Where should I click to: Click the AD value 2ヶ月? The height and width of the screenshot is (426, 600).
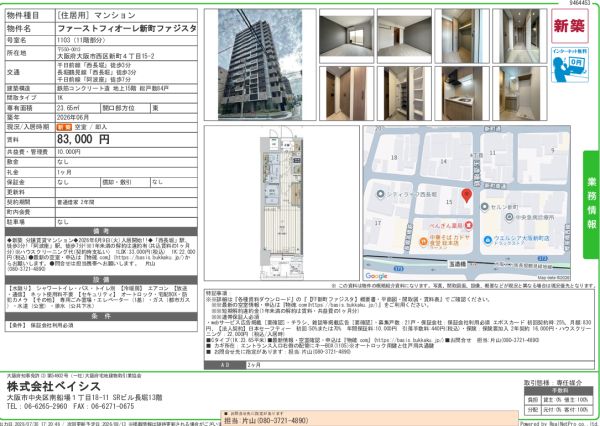[x=254, y=365]
